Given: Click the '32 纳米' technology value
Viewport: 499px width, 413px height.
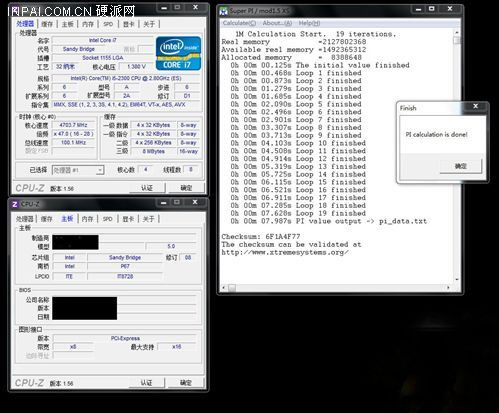Looking at the screenshot, I should [65, 67].
